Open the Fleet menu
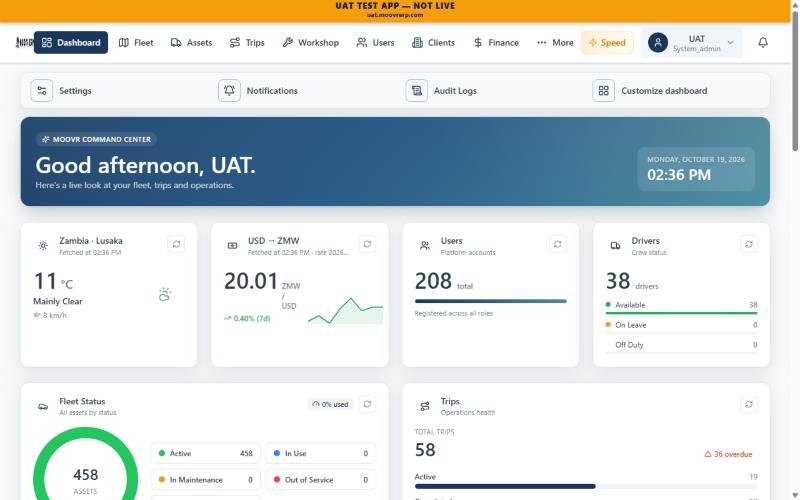Viewport: 800px width, 500px height. pos(136,42)
